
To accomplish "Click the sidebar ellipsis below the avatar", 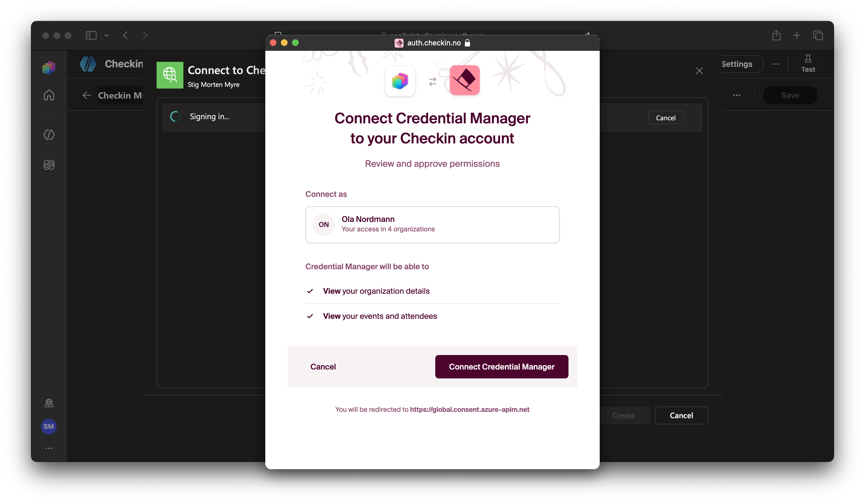I will click(x=49, y=448).
